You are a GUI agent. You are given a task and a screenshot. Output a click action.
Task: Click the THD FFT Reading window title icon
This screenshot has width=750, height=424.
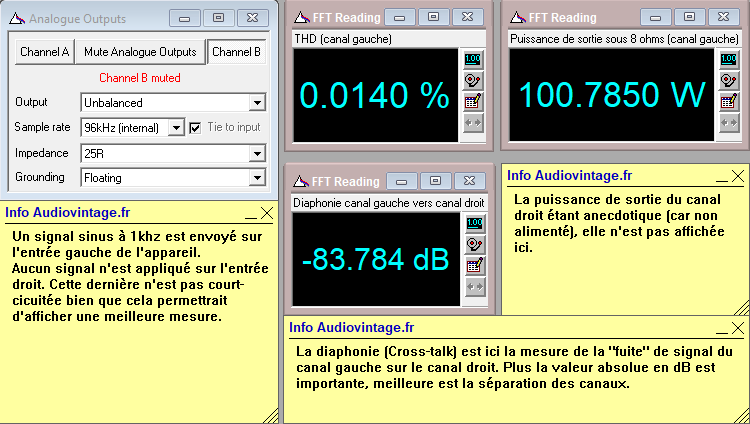click(302, 18)
